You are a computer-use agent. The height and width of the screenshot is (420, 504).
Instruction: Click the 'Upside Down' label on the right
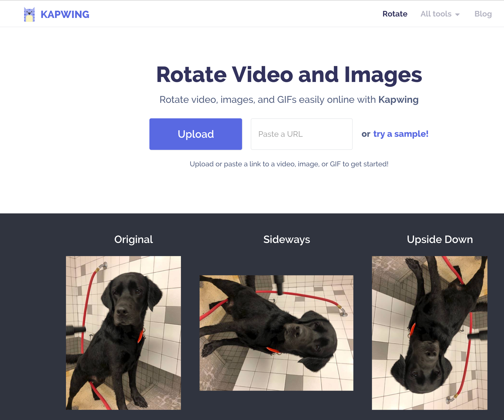[440, 239]
